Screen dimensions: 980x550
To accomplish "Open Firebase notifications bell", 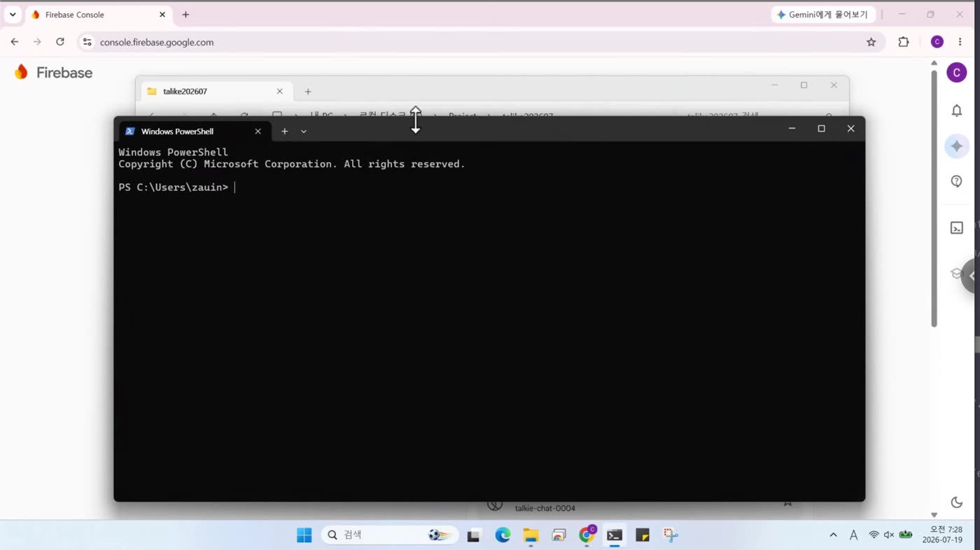I will [956, 111].
